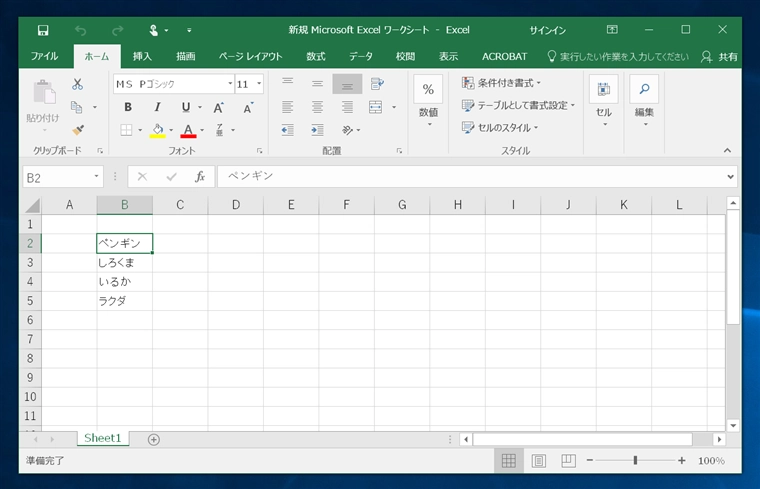The image size is (760, 489).
Task: Open the セル cells group menu
Action: 603,102
